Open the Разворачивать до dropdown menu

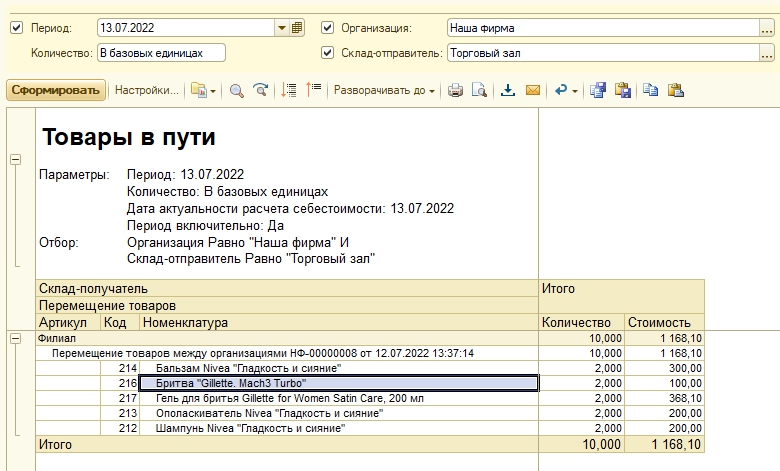tap(384, 90)
